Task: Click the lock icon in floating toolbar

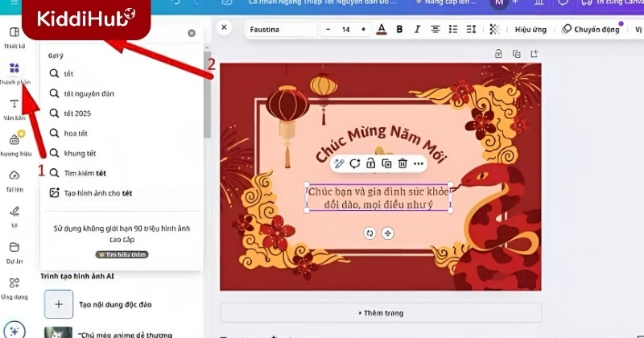Action: click(370, 163)
